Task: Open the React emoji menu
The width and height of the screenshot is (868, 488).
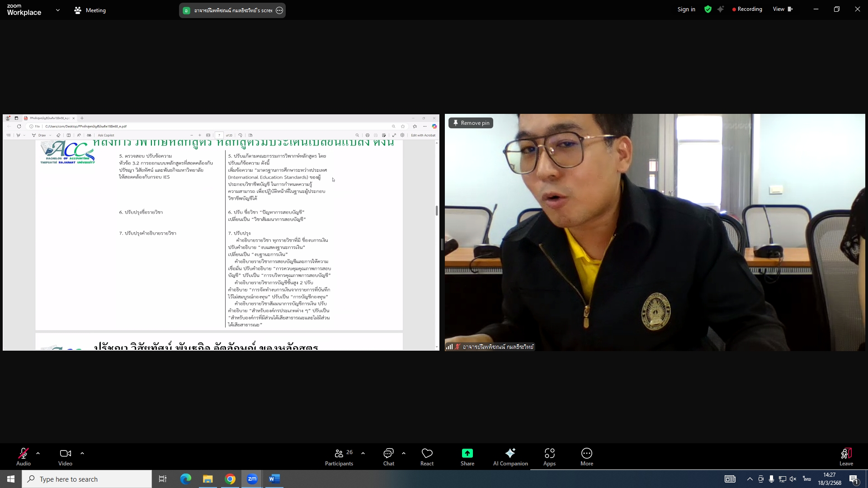Action: [x=427, y=456]
